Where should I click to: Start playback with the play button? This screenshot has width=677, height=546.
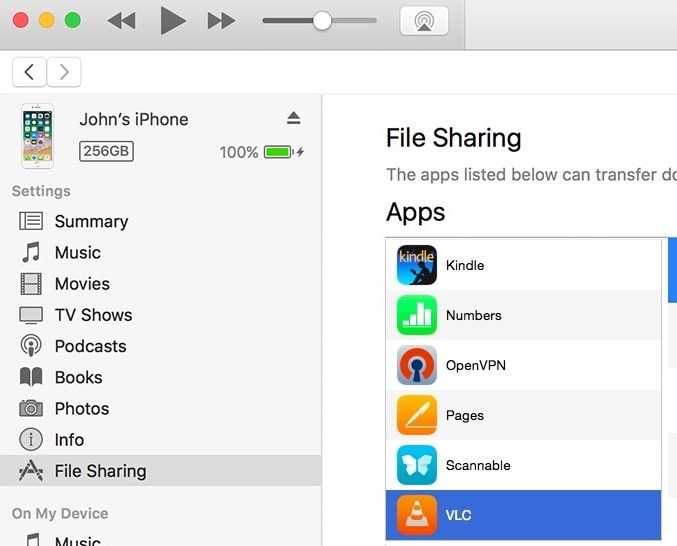(x=173, y=20)
